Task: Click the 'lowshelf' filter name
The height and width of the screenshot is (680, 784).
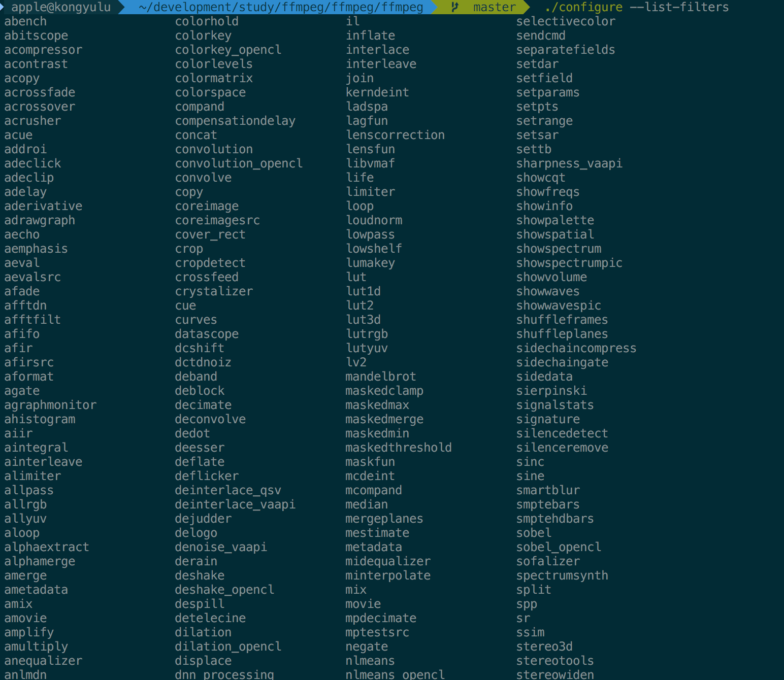Action: pyautogui.click(x=374, y=249)
